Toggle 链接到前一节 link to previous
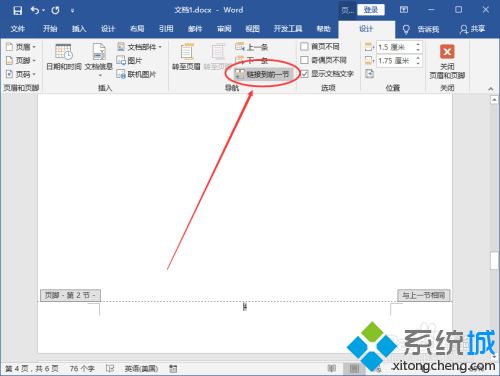Image resolution: width=500 pixels, height=376 pixels. 263,74
